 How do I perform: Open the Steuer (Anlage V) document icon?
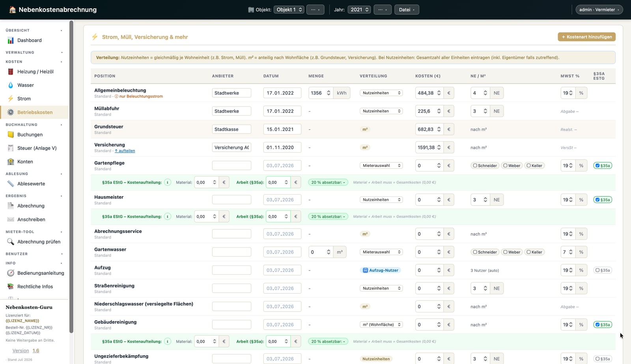[11, 148]
